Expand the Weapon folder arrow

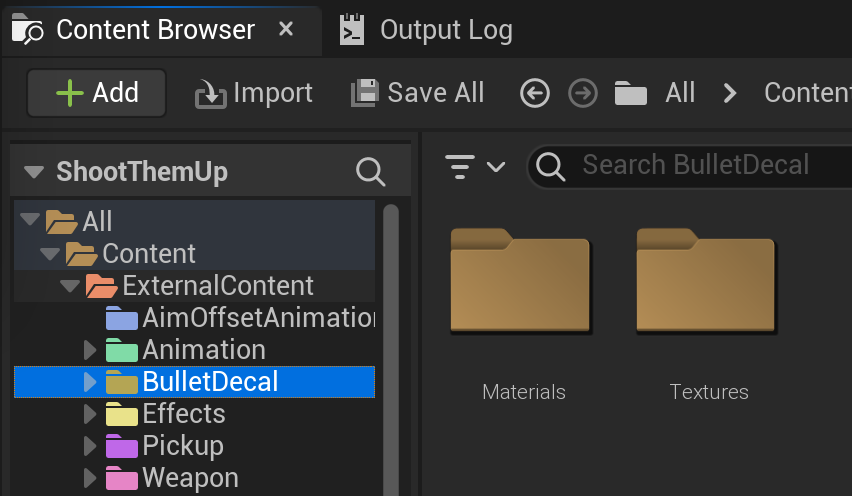coord(90,478)
